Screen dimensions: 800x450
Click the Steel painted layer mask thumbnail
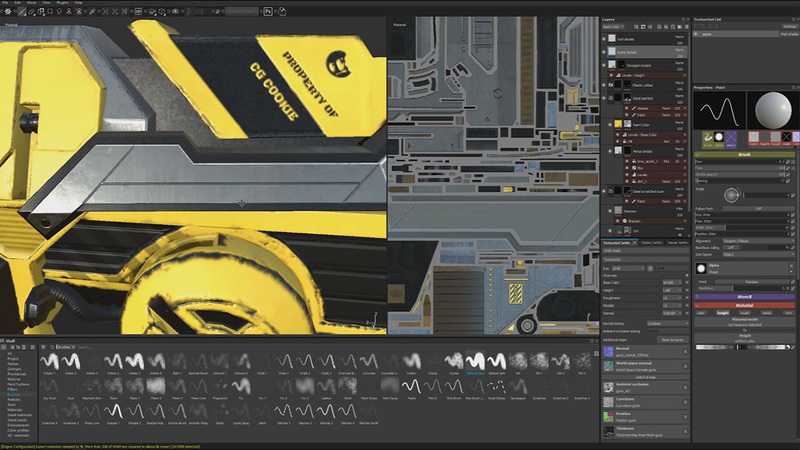(627, 98)
